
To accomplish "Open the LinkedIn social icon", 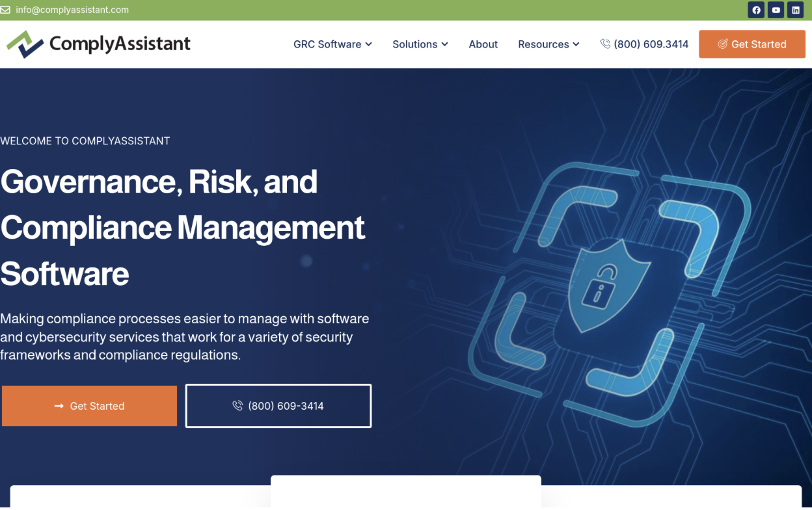I will click(x=795, y=10).
